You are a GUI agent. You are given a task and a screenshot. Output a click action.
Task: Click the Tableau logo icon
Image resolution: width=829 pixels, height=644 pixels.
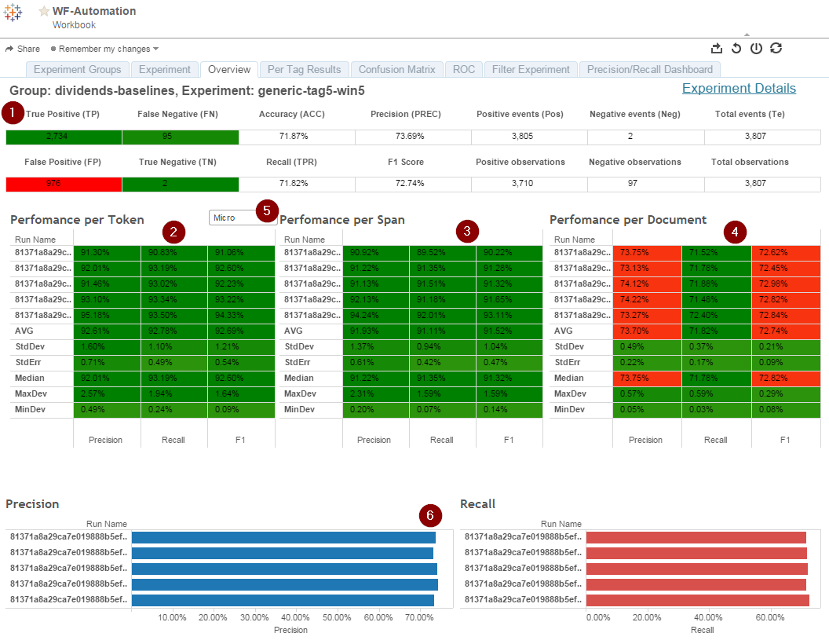coord(13,12)
